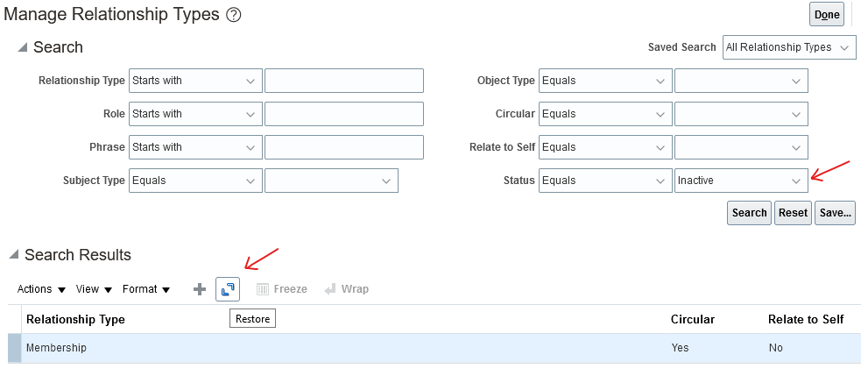Collapse the Search section

[x=22, y=47]
